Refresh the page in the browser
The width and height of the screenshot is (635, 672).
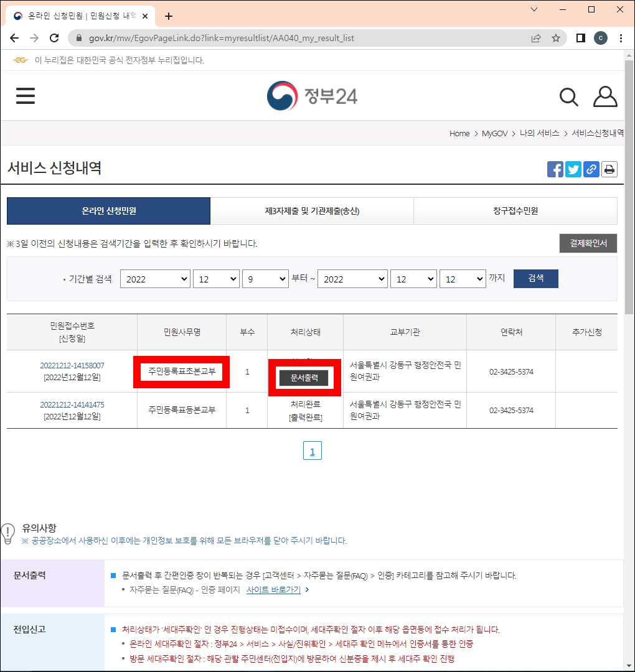[54, 37]
